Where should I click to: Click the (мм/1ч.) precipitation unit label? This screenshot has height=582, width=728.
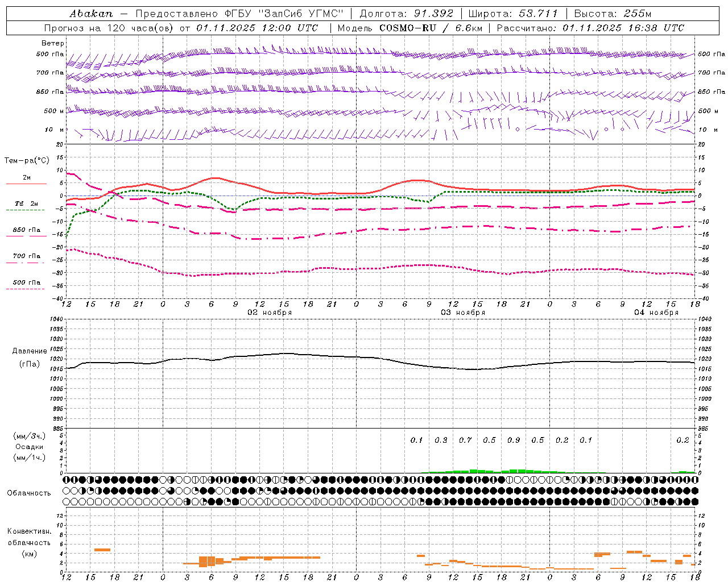30,458
